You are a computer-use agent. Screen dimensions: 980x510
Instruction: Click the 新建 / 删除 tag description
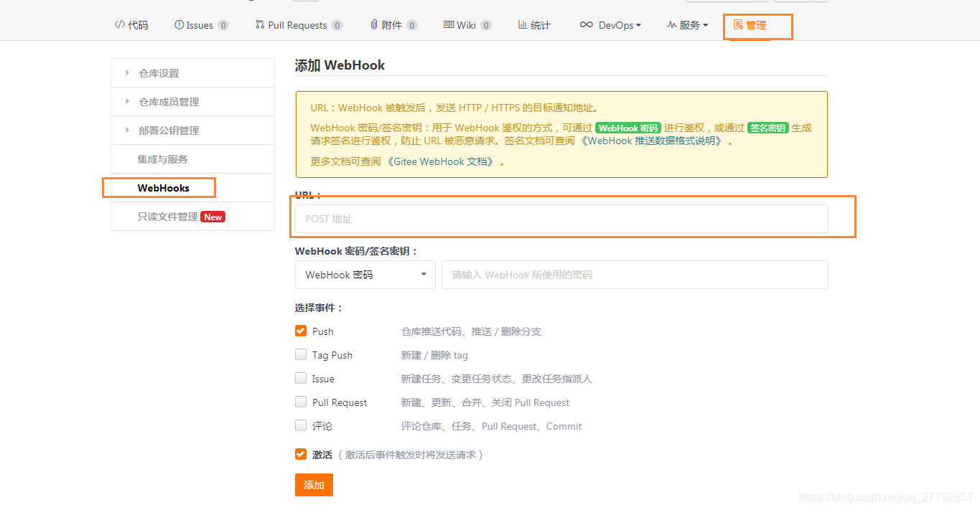point(434,355)
